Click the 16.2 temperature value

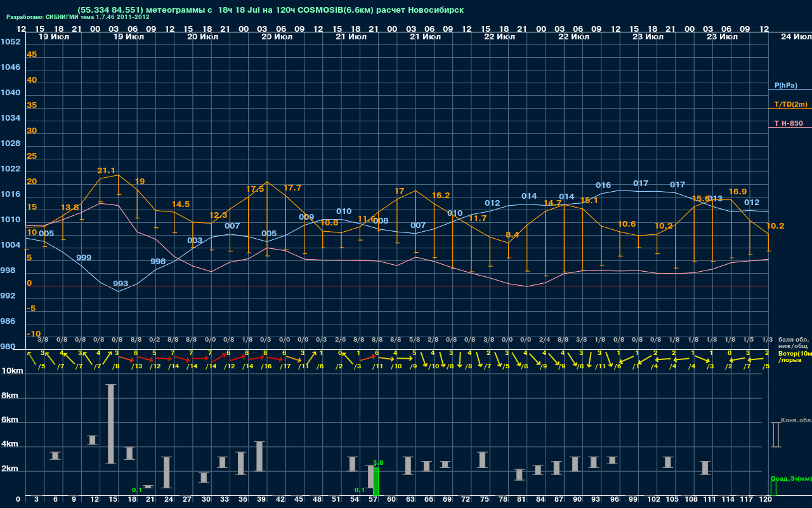pyautogui.click(x=441, y=196)
